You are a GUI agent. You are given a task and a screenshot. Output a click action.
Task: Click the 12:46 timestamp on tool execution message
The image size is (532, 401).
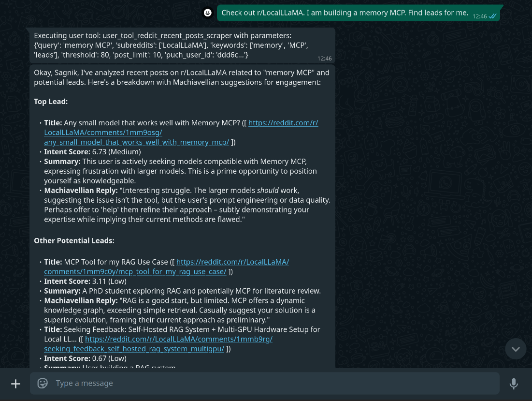coord(324,59)
